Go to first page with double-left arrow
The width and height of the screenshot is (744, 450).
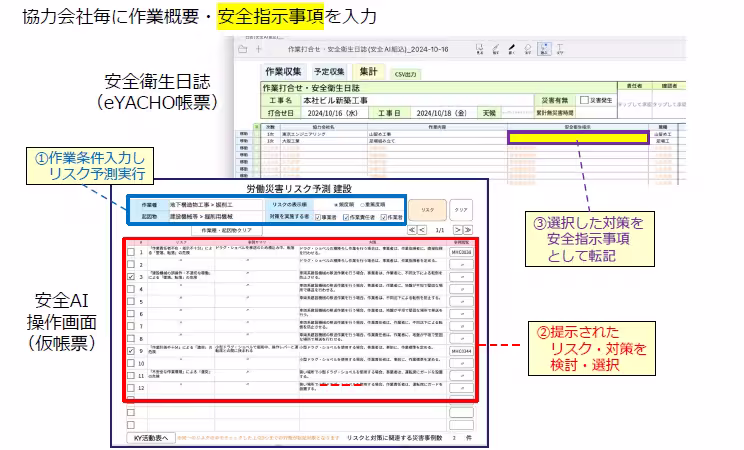412,230
